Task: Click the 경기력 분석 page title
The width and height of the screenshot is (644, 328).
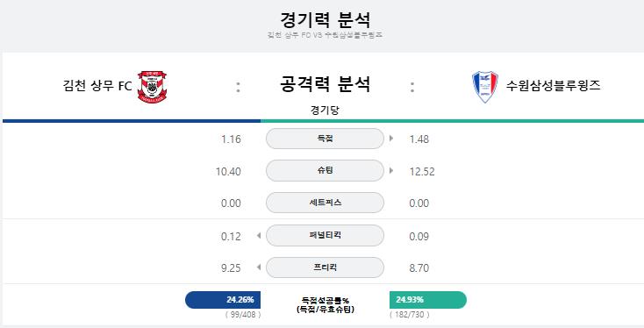Action: click(x=325, y=19)
